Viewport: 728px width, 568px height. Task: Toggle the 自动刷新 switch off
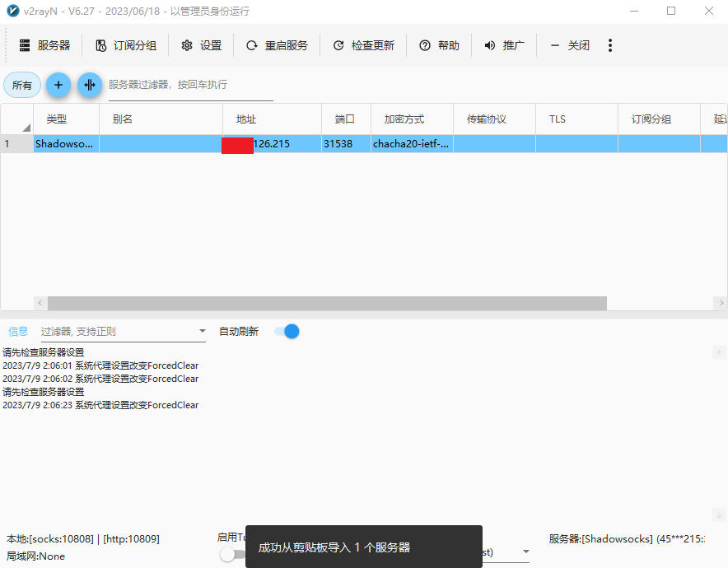[x=287, y=331]
